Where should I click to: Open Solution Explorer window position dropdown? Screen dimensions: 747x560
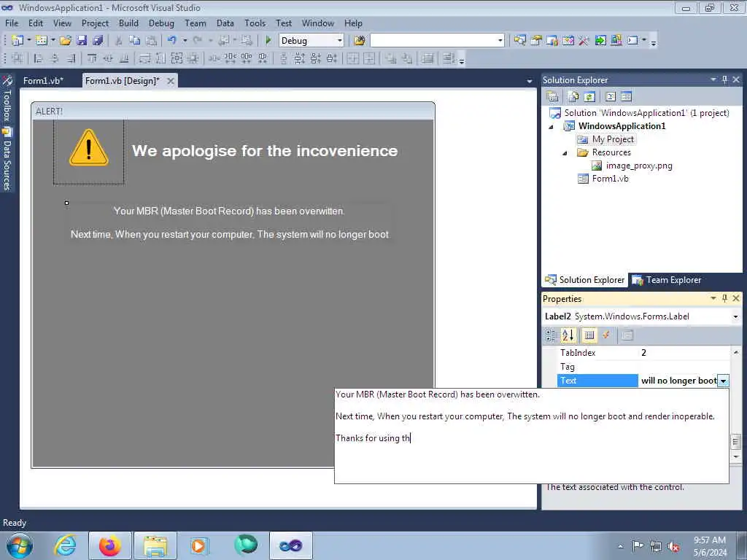[713, 79]
